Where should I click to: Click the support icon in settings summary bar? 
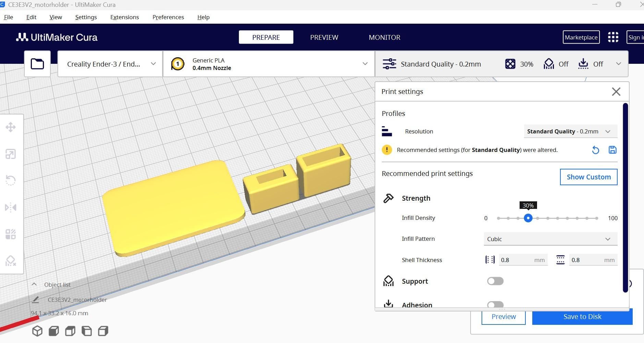[x=549, y=64]
